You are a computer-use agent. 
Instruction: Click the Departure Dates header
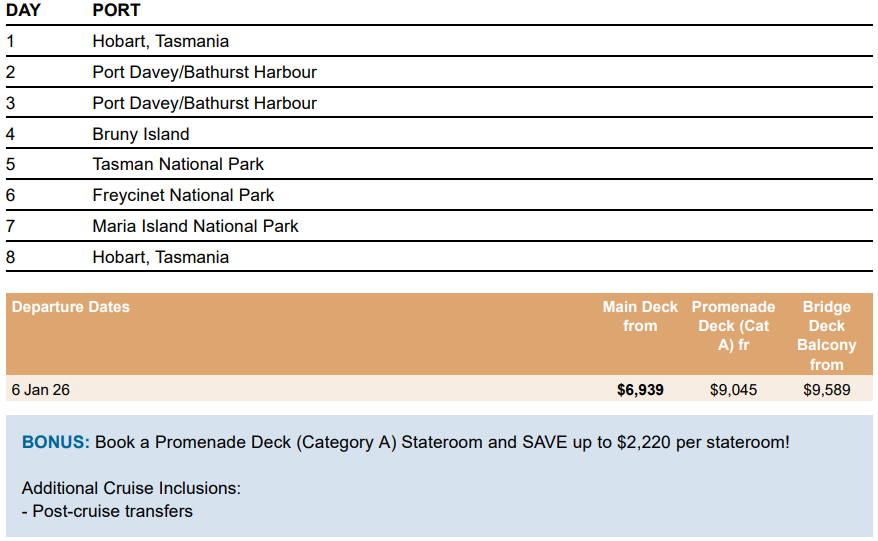tap(71, 307)
